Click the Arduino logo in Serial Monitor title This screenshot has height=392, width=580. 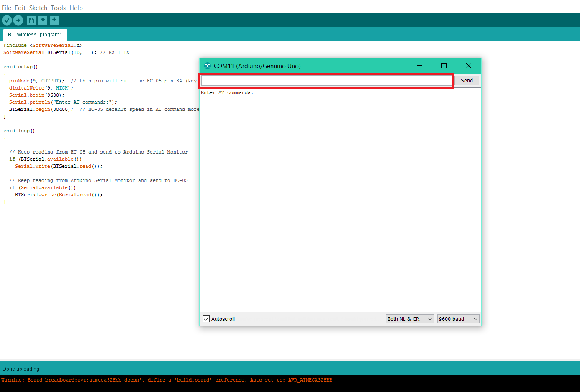[x=208, y=66]
